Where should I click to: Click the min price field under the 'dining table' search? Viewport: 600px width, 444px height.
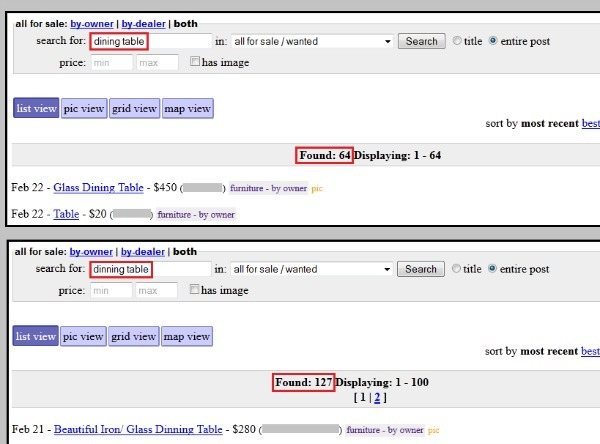tap(110, 62)
